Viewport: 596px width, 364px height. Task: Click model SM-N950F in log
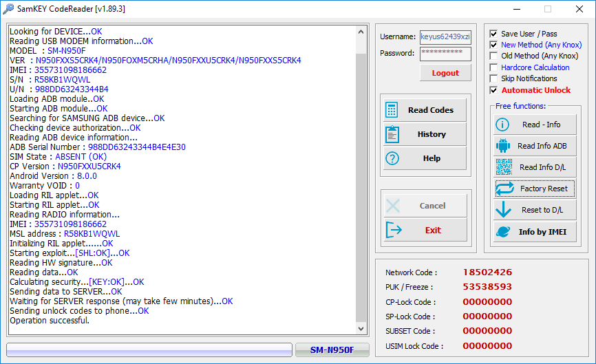tap(67, 51)
